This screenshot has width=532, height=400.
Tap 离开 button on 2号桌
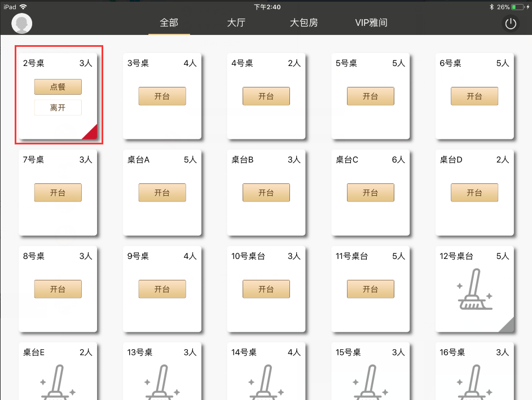58,108
